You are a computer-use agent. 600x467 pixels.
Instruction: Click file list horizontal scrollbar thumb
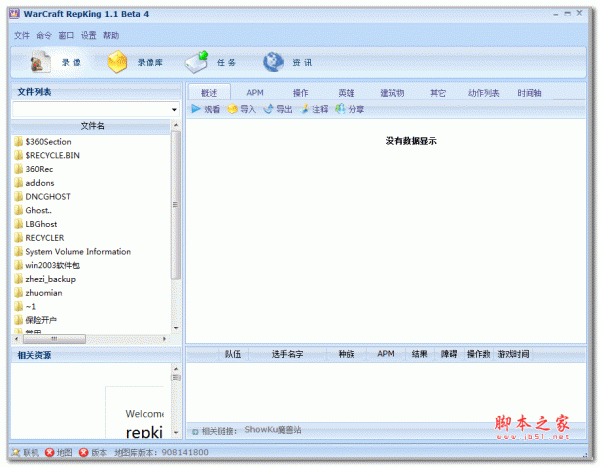54,339
